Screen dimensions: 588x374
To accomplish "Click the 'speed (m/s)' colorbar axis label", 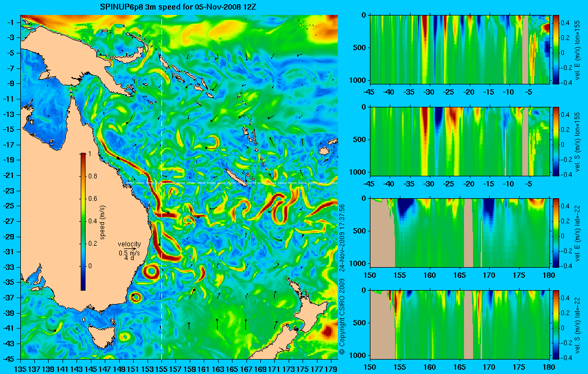I will coord(103,222).
